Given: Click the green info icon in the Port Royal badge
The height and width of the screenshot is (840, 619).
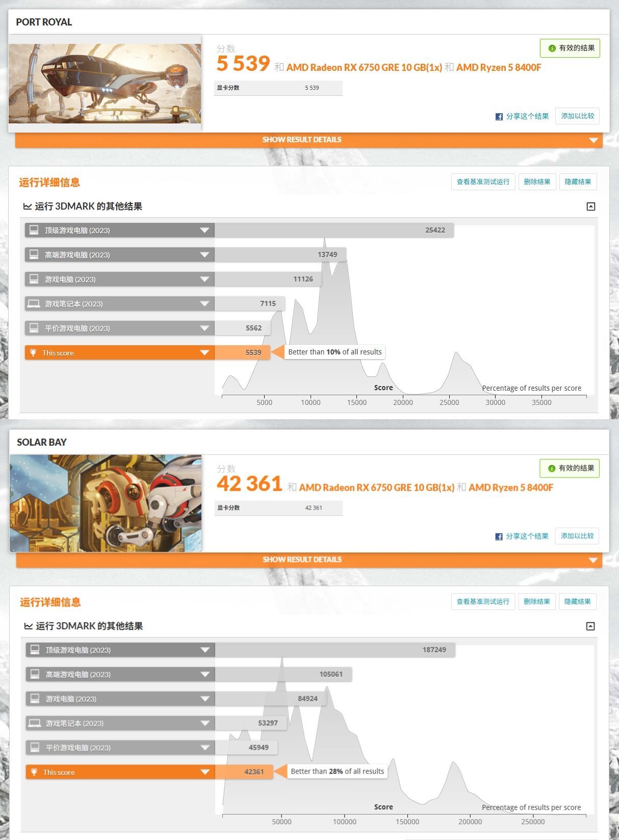Looking at the screenshot, I should (x=552, y=48).
